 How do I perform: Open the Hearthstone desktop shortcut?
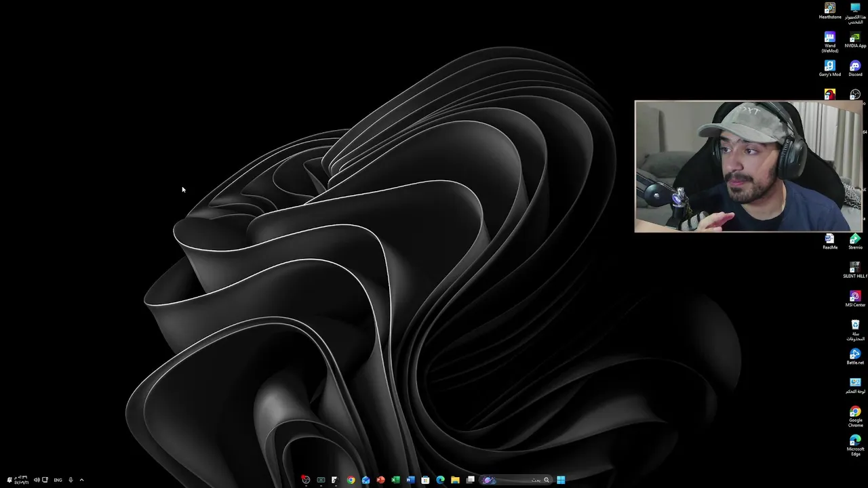point(830,12)
